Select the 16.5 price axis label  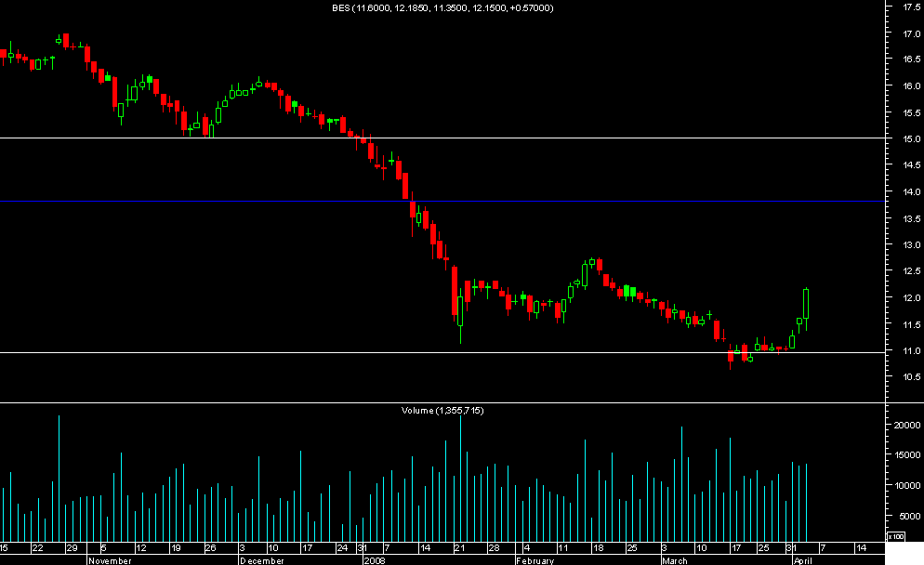pos(912,59)
